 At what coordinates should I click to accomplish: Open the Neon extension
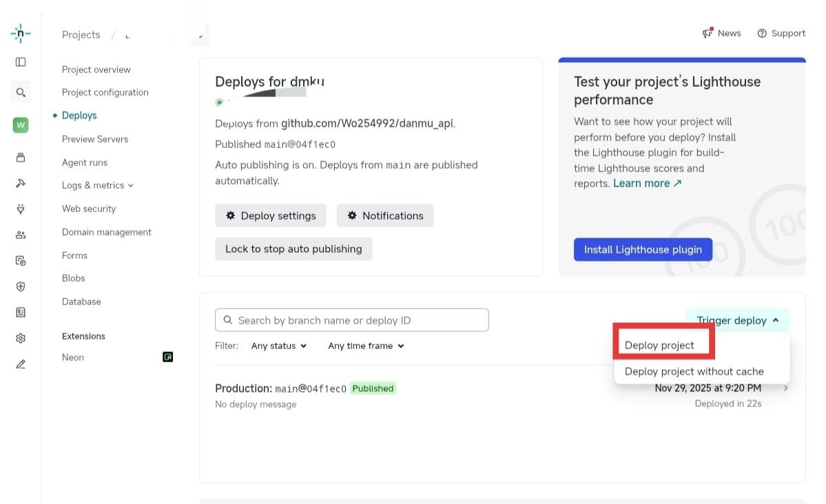[x=73, y=357]
